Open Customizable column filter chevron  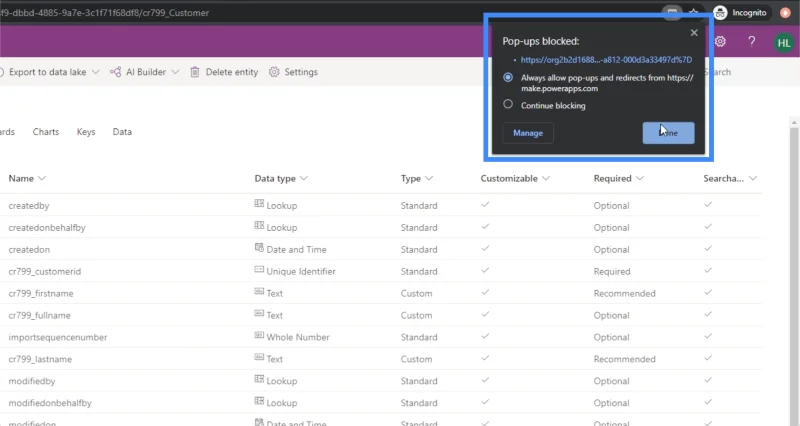click(x=546, y=178)
